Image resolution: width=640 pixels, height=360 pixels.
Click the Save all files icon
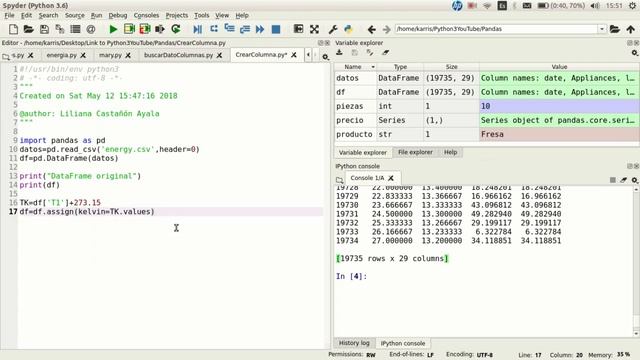pyautogui.click(x=60, y=29)
